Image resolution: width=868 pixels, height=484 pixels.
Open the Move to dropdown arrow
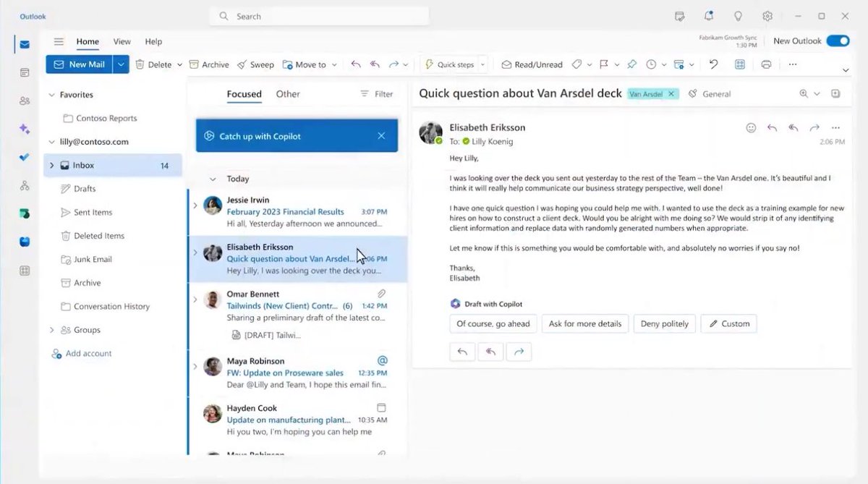[x=334, y=64]
